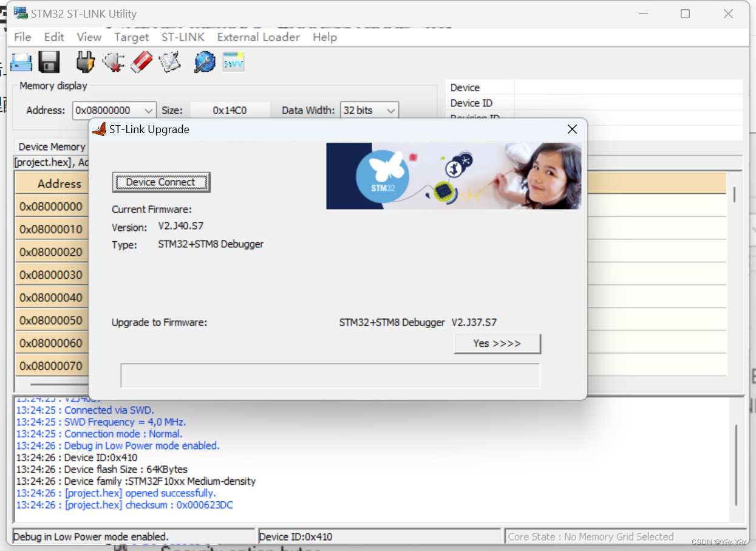Open the Help menu
This screenshot has width=756, height=551.
click(x=325, y=37)
